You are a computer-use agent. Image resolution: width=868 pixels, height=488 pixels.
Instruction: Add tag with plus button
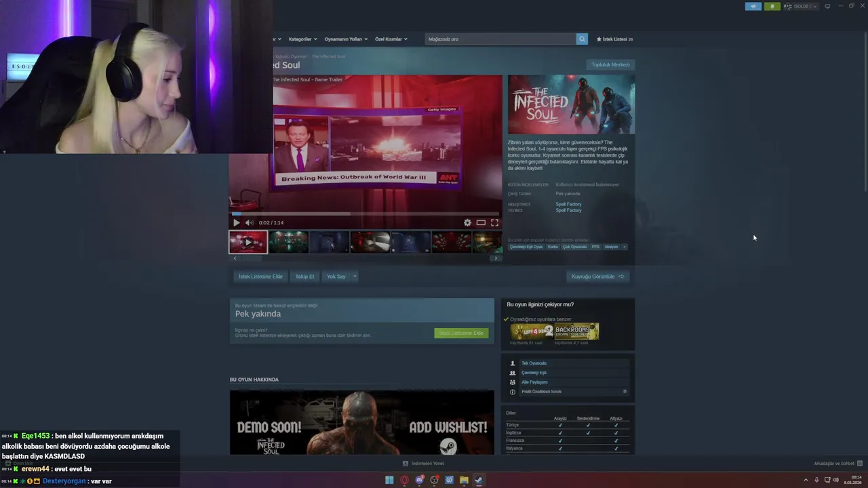(x=625, y=247)
